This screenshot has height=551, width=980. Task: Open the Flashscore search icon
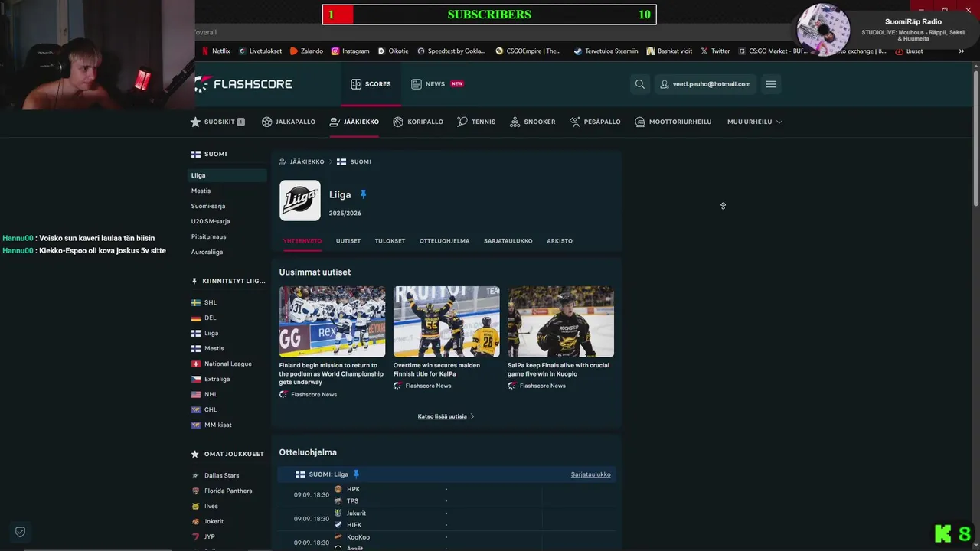(640, 84)
